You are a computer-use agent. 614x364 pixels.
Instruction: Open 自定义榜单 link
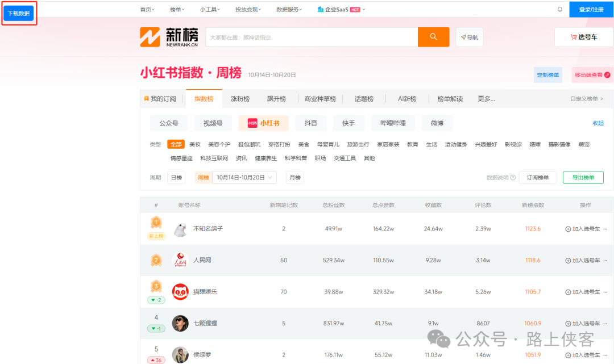(x=587, y=99)
